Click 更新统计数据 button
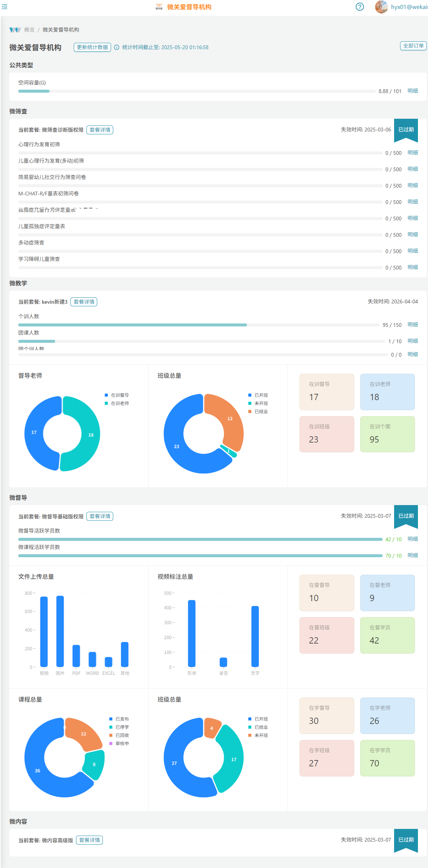Image resolution: width=428 pixels, height=868 pixels. click(92, 47)
